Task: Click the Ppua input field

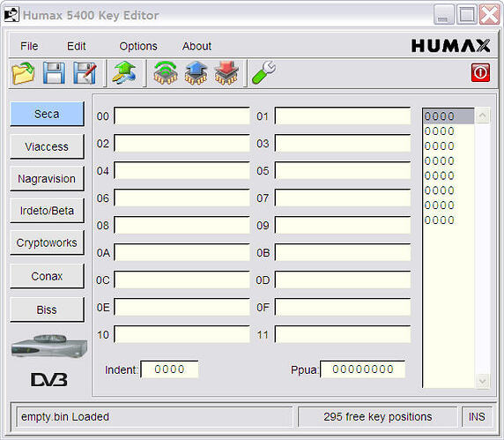Action: [x=362, y=369]
